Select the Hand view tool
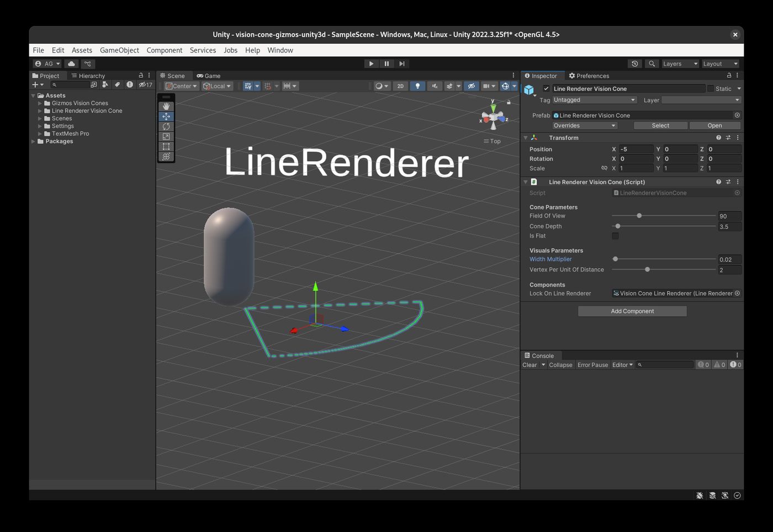 (x=166, y=107)
